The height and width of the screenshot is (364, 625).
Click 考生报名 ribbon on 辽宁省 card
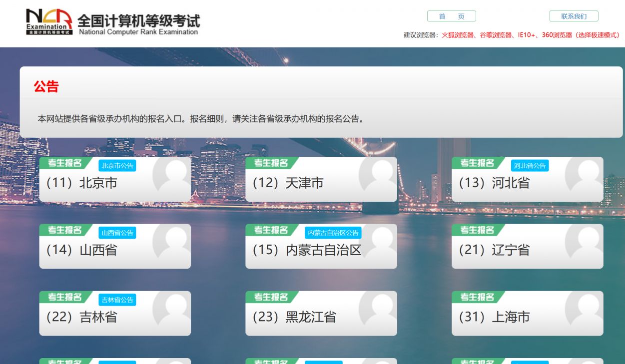[478, 230]
